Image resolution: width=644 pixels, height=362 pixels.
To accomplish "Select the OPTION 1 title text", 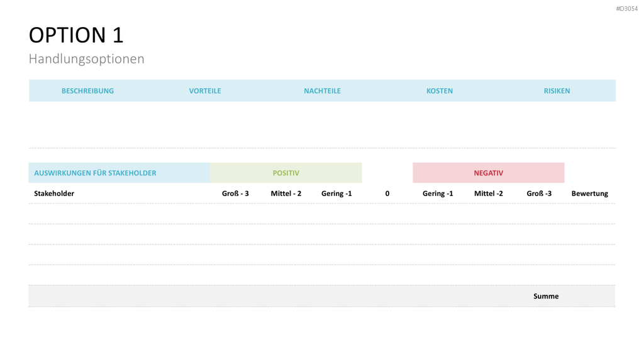I will point(76,35).
